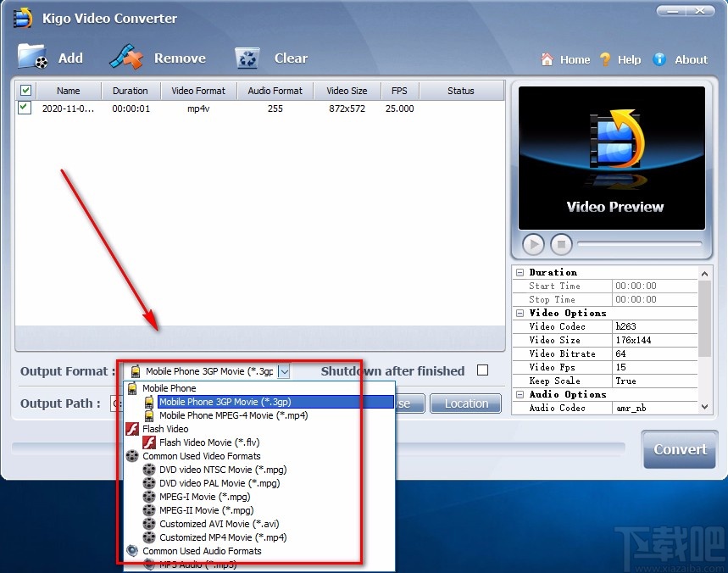Click the Kigo Video Converter logo icon

tap(23, 18)
